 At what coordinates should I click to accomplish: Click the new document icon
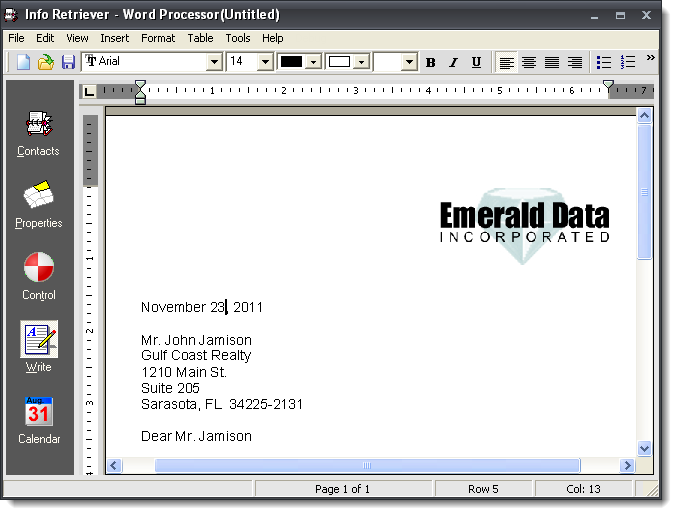[24, 62]
